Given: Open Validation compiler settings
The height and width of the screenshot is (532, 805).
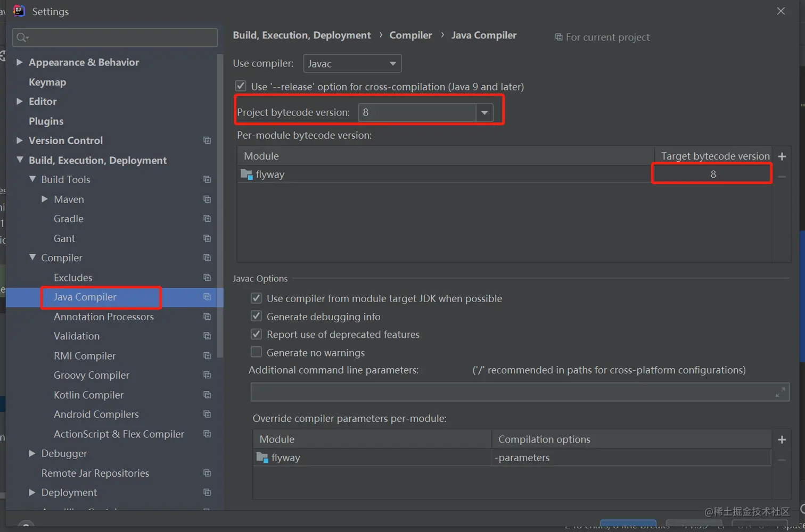Looking at the screenshot, I should click(x=77, y=336).
